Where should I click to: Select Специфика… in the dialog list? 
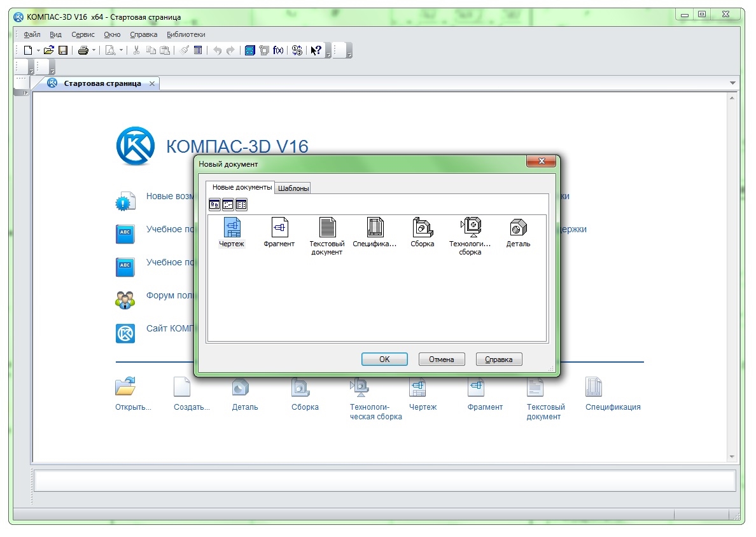tap(375, 233)
